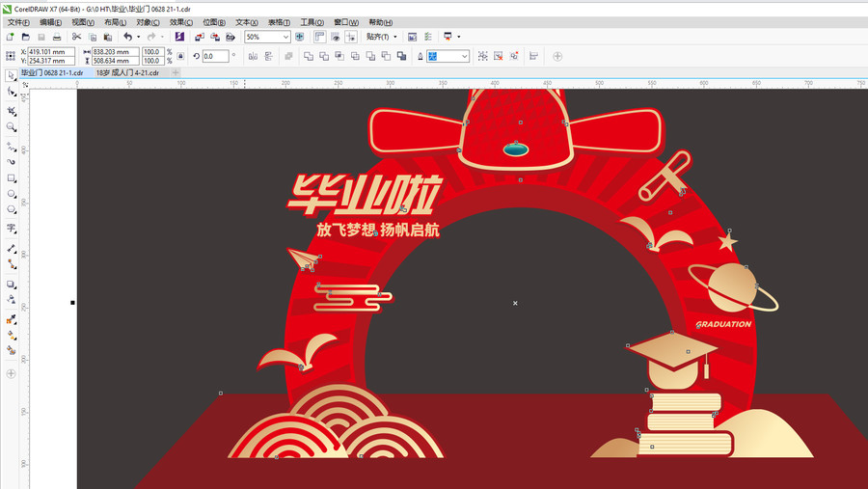Select the Interactive Fill tool

(11, 335)
